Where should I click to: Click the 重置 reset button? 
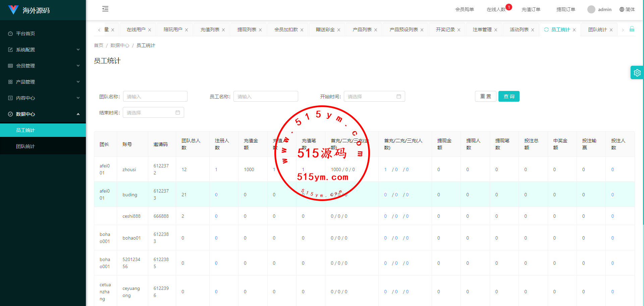[x=485, y=97]
